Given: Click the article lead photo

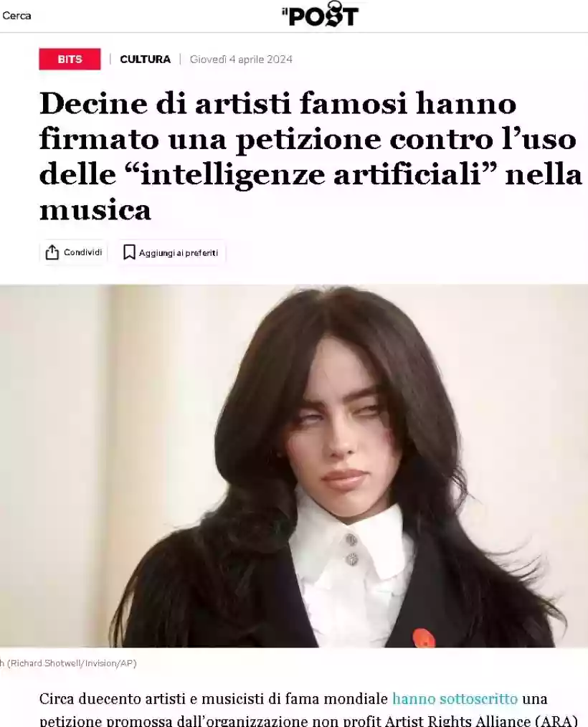Looking at the screenshot, I should (294, 465).
